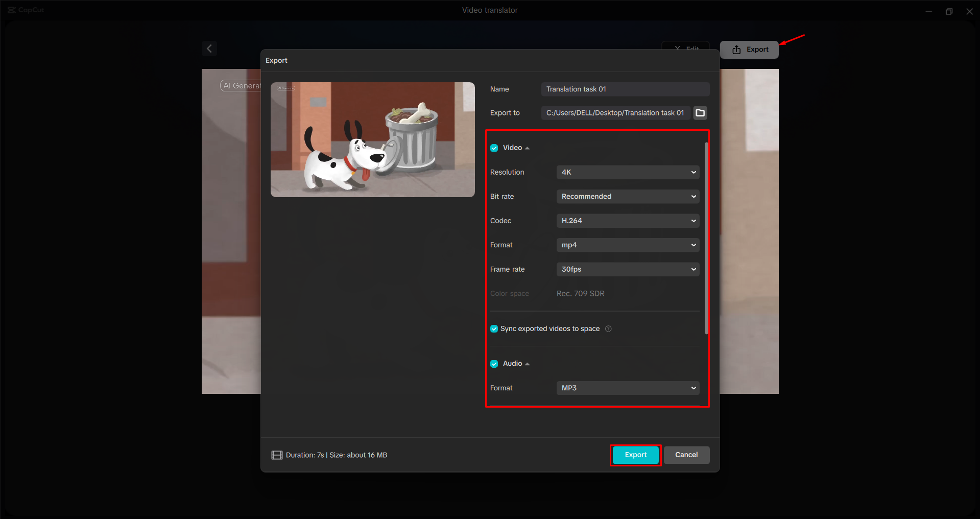Click the Export button in the dialog footer
The height and width of the screenshot is (519, 980).
(635, 455)
